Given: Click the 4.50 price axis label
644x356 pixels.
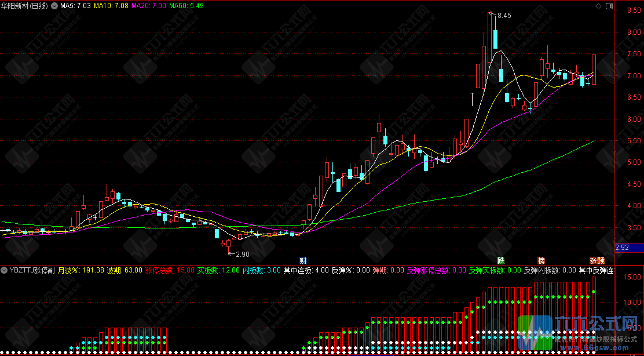Looking at the screenshot, I should [634, 184].
